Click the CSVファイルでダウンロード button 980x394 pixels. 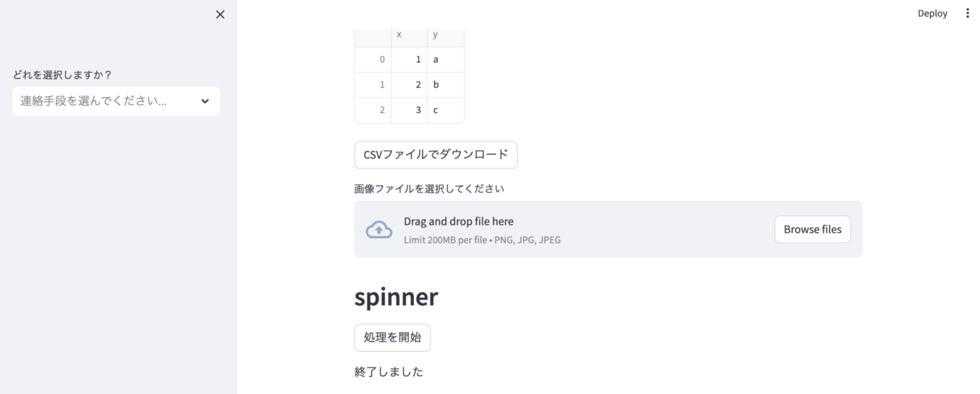click(436, 155)
